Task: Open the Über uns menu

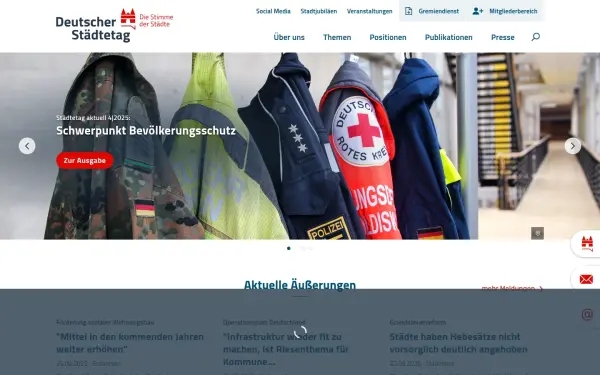Action: coord(289,37)
